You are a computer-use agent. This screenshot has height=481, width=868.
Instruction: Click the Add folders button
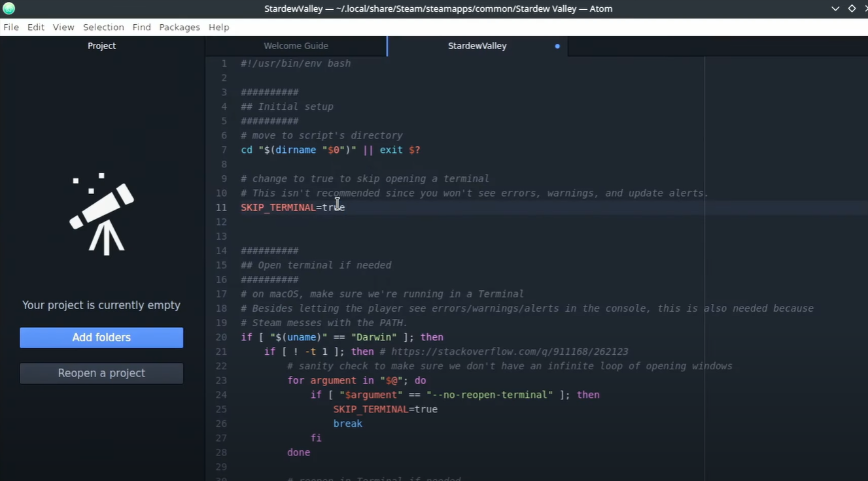(x=101, y=338)
